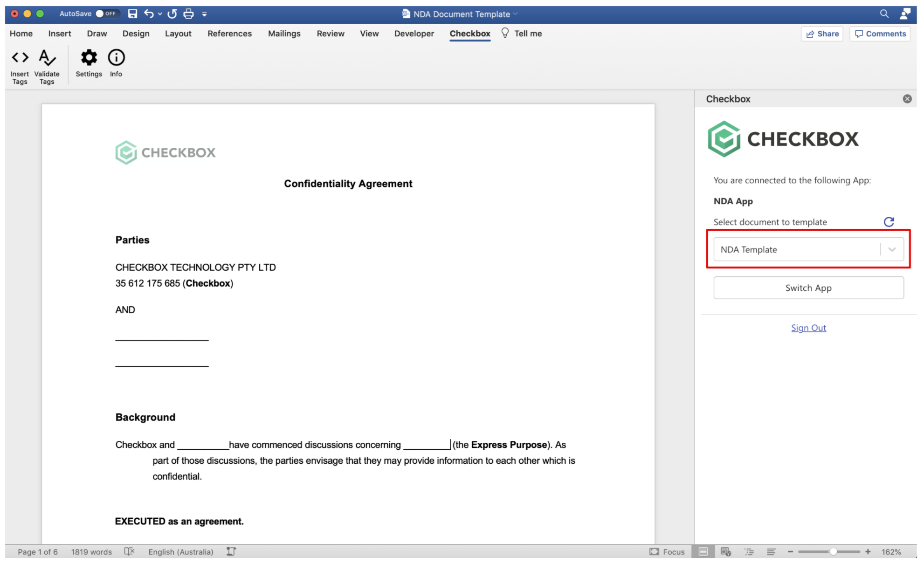
Task: Click the spelling check status icon
Action: click(x=129, y=551)
